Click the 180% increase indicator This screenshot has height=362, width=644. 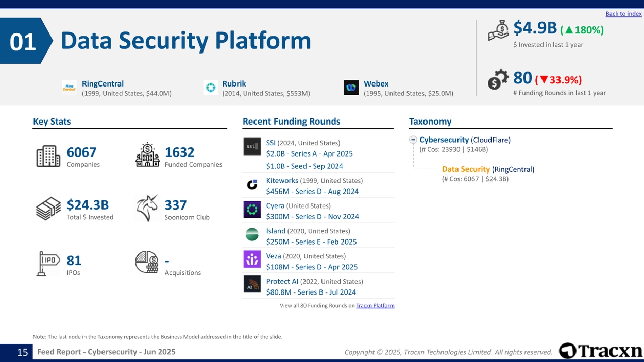pos(582,30)
